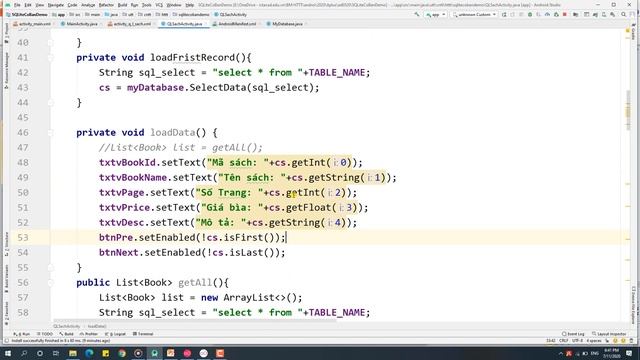The image size is (640, 360).
Task: Click SQLiteCoBanDemo breadcrumb in navigation bar
Action: (x=27, y=14)
